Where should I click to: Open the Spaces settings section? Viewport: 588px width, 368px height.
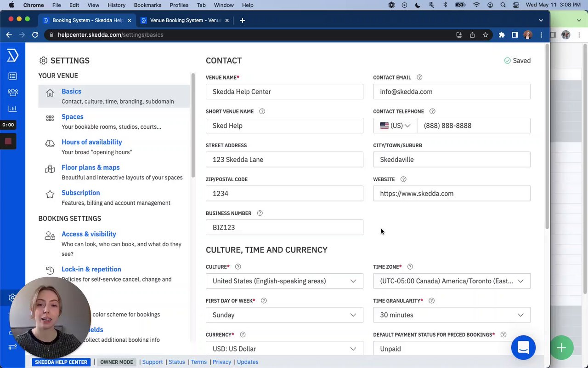pos(114,121)
